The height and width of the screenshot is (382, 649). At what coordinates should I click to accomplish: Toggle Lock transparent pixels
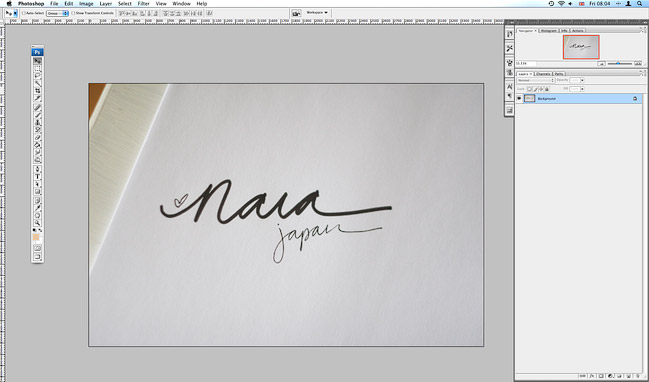(x=529, y=89)
